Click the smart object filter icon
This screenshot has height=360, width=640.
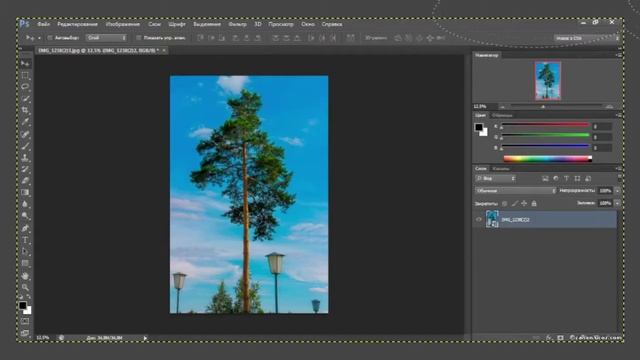pyautogui.click(x=588, y=178)
